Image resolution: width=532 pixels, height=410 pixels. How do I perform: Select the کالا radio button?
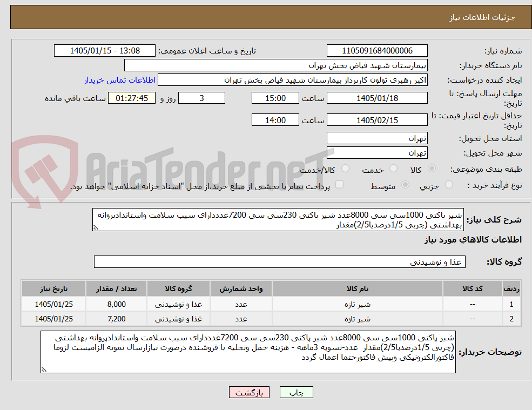[x=432, y=169]
